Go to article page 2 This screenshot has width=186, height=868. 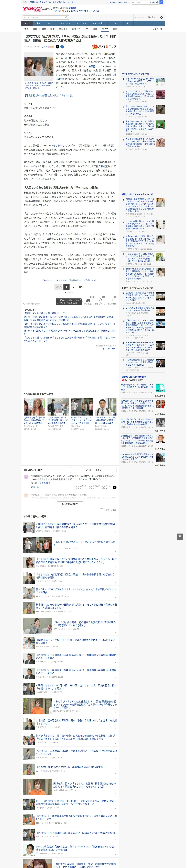coord(74,287)
